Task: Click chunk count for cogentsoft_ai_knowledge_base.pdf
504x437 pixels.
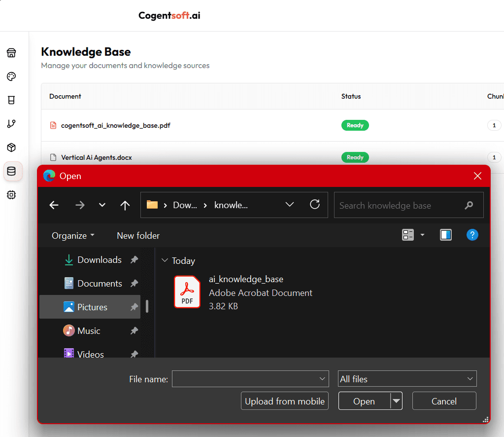Action: 494,125
